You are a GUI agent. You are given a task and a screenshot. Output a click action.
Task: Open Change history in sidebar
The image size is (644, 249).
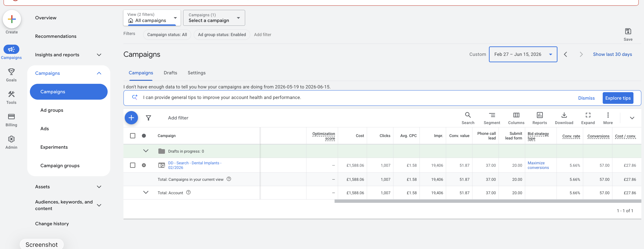point(52,224)
